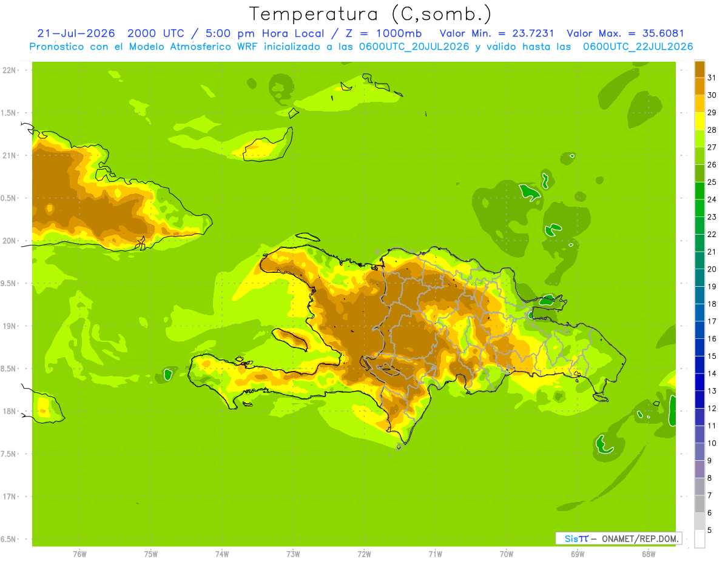Select the yellow colorbar segment between 28 and 29
Screen dimensions: 728x562
(x=699, y=121)
